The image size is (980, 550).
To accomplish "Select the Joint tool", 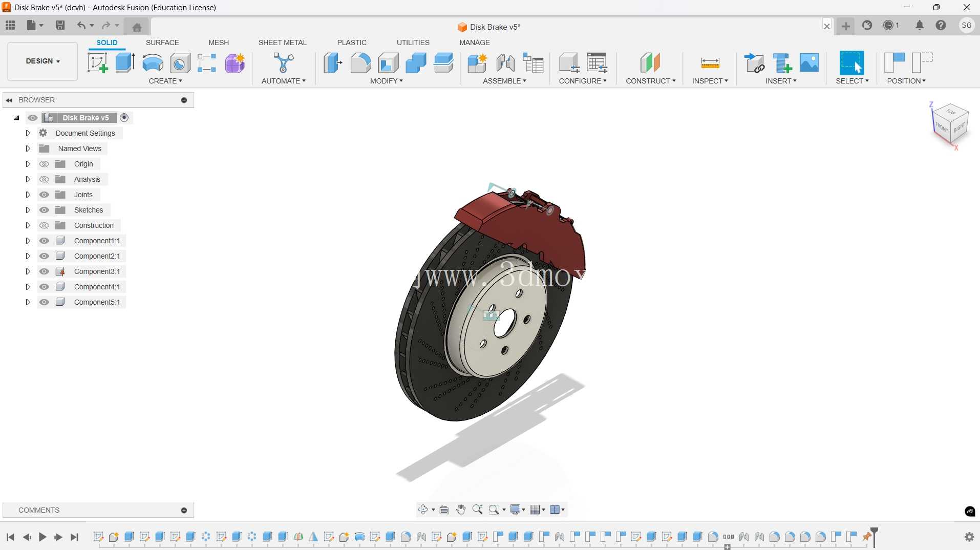I will pyautogui.click(x=505, y=63).
